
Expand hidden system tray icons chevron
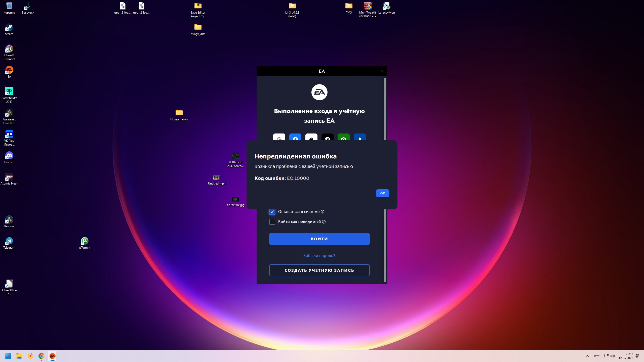587,356
